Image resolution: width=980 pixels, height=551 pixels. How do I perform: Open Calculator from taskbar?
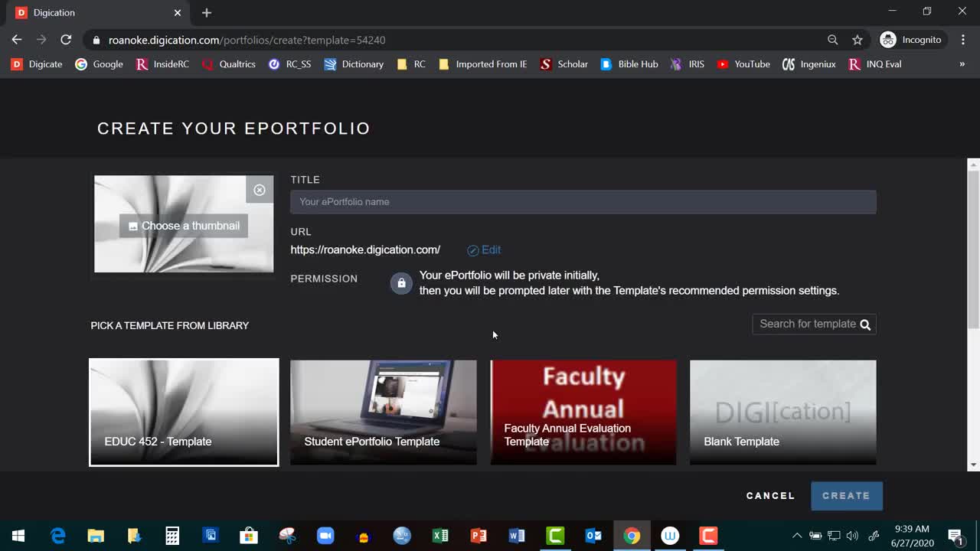172,536
